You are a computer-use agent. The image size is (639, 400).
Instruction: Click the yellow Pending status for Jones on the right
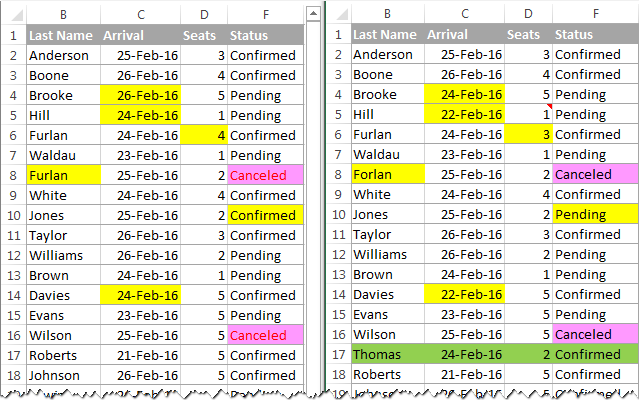[595, 214]
